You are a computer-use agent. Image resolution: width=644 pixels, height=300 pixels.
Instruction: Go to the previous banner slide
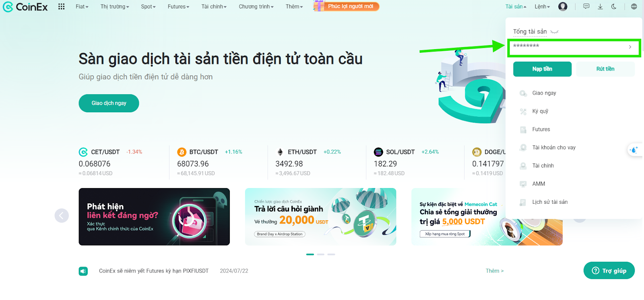click(x=62, y=215)
